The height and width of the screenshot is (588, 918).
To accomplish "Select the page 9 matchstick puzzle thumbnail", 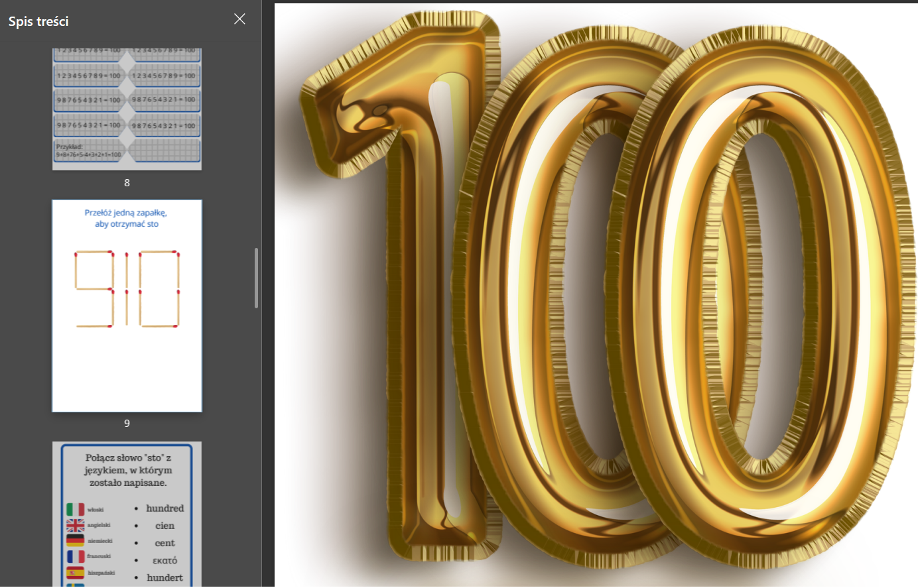I will (x=127, y=306).
